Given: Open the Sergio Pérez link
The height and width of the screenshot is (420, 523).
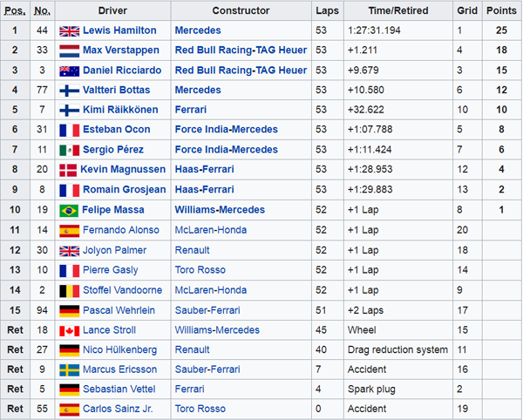Looking at the screenshot, I should click(x=113, y=149).
